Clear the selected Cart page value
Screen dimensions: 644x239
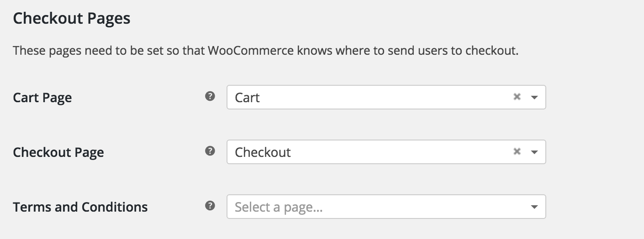coord(517,97)
